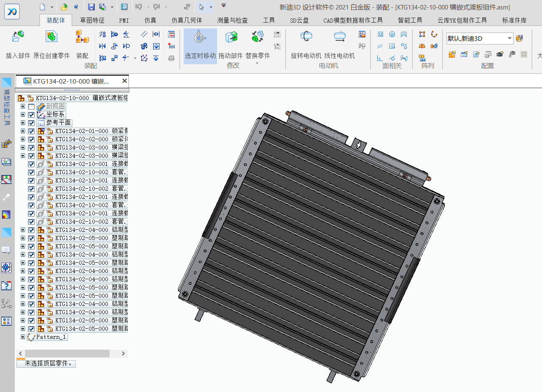Select the Linear Motor (线性电动机) tool
This screenshot has height=392, width=542.
pyautogui.click(x=339, y=37)
